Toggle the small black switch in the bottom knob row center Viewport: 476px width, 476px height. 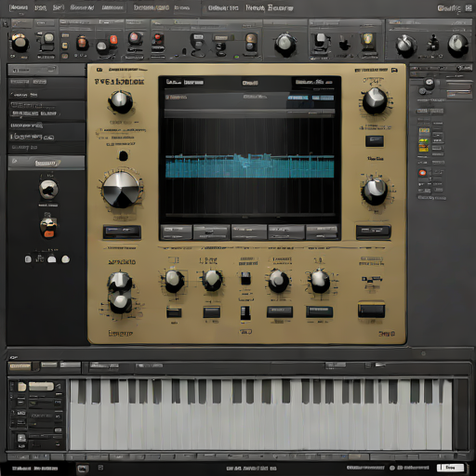[x=245, y=278]
